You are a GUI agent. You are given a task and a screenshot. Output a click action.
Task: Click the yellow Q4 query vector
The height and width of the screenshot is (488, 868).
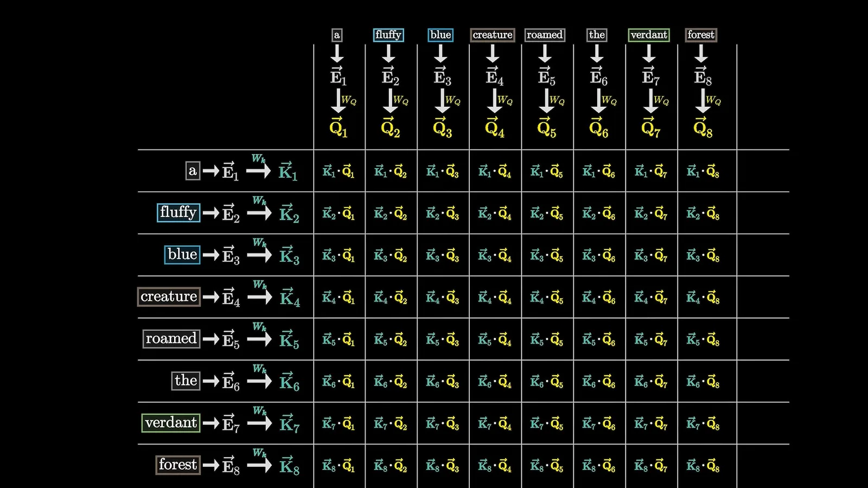coord(494,127)
